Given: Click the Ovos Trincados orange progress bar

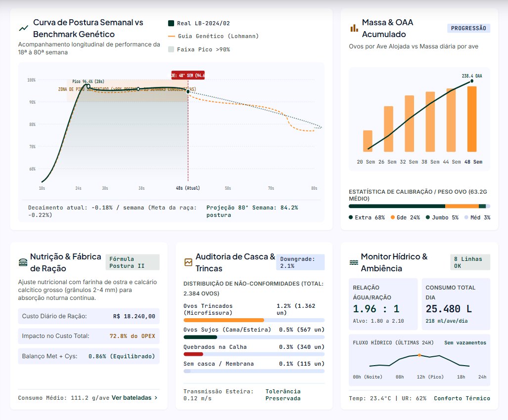Looking at the screenshot, I should [224, 320].
